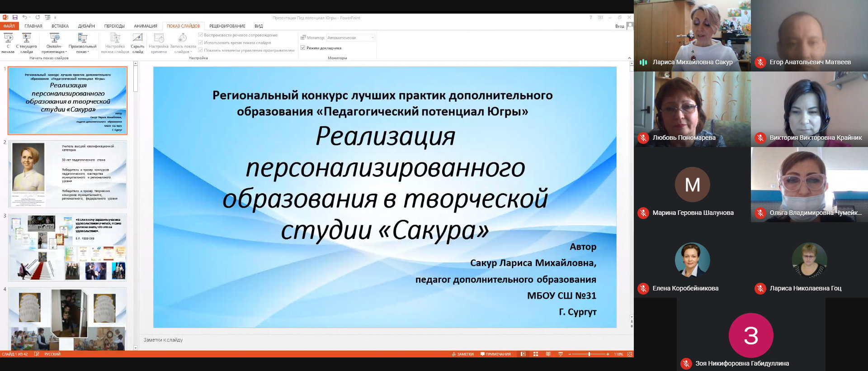Open slide sorter view in status bar
The image size is (868, 371).
click(x=536, y=354)
